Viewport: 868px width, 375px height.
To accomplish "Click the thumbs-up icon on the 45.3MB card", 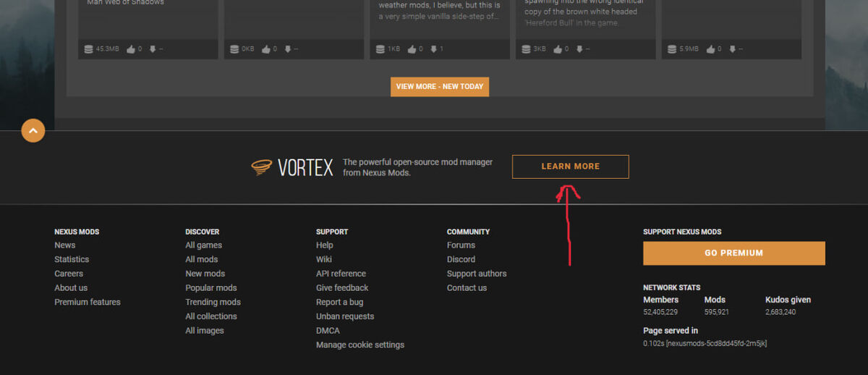I will pyautogui.click(x=131, y=49).
